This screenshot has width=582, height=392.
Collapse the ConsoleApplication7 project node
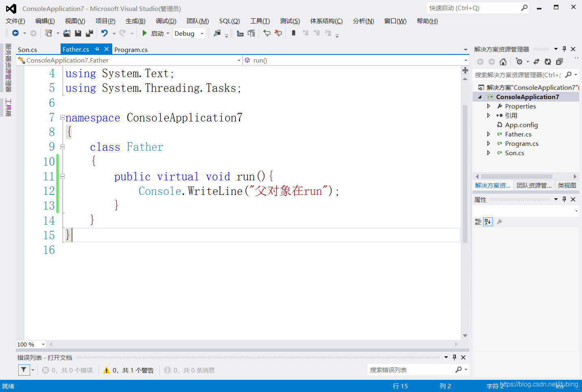pyautogui.click(x=480, y=97)
